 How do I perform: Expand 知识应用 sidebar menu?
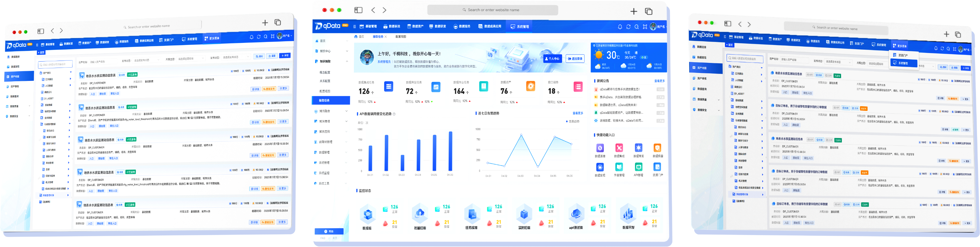pyautogui.click(x=331, y=132)
